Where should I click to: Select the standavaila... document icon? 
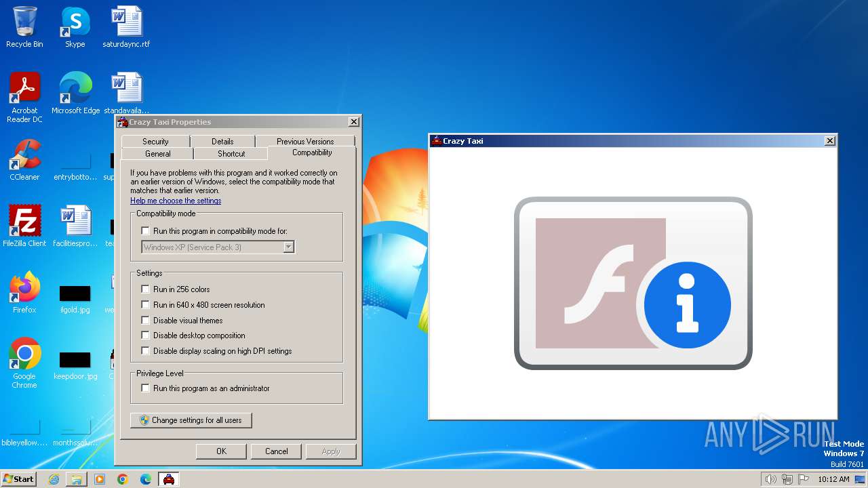[126, 94]
